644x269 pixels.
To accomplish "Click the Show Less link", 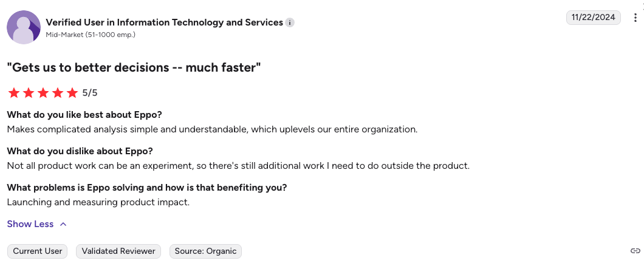I will (30, 224).
